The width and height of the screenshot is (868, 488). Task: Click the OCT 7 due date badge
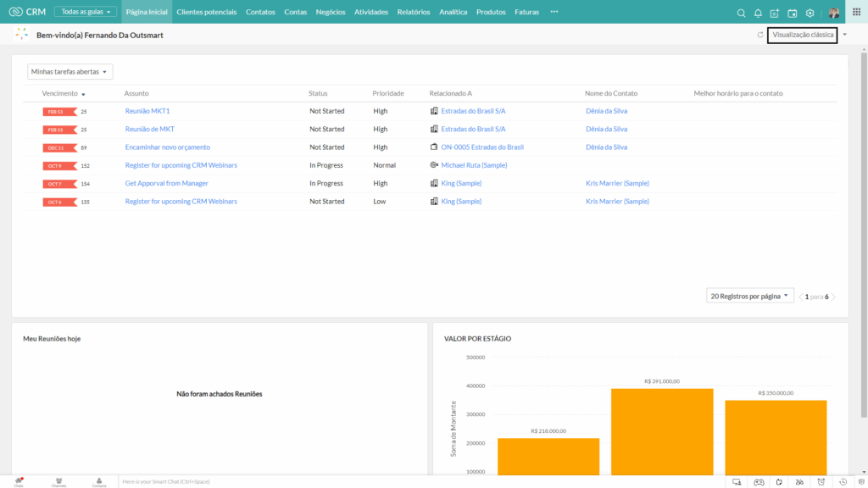tap(59, 184)
